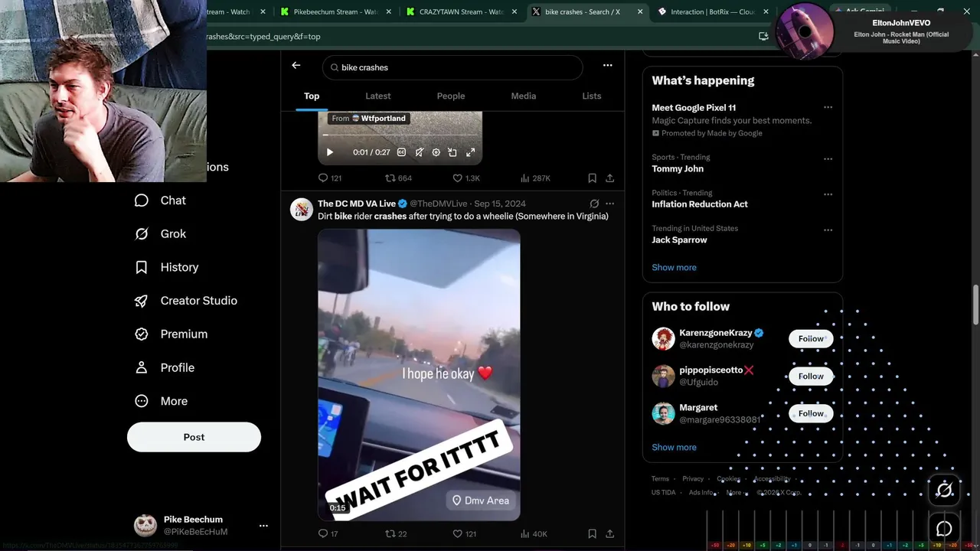
Task: Open options for Inflation Reduction Act trend
Action: 828,194
